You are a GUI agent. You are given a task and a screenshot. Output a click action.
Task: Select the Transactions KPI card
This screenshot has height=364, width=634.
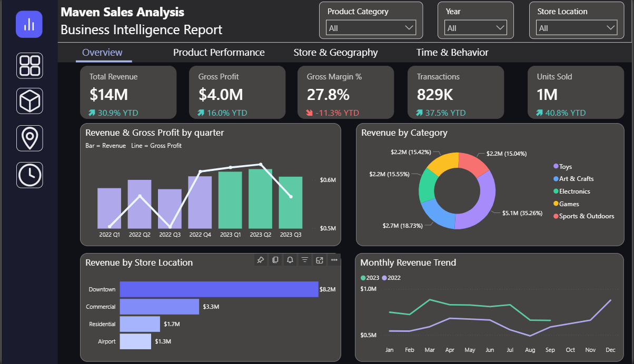tap(455, 93)
